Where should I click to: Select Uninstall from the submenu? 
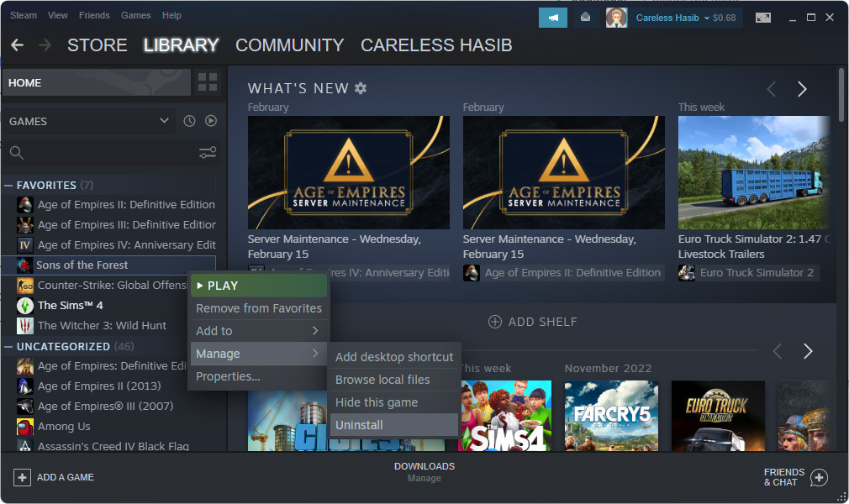394,425
